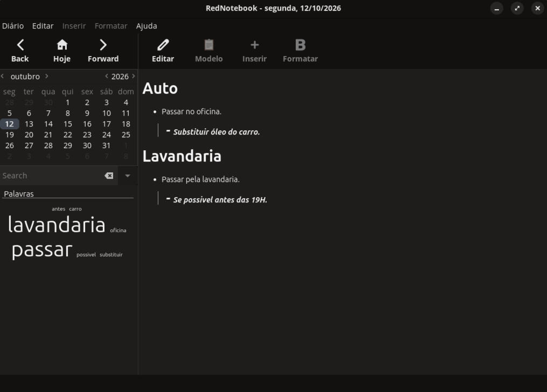Open the Formatar bold toolbar button

point(300,51)
